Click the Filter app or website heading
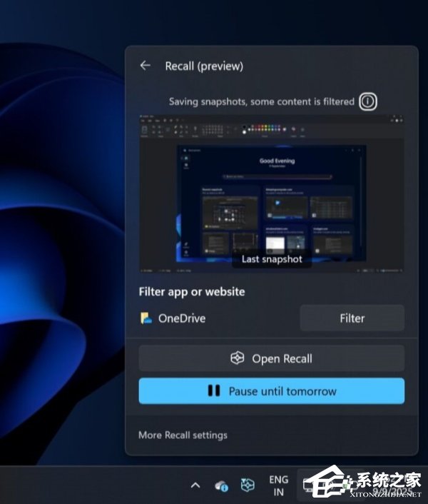Viewport: 428px width, 504px height. click(192, 292)
